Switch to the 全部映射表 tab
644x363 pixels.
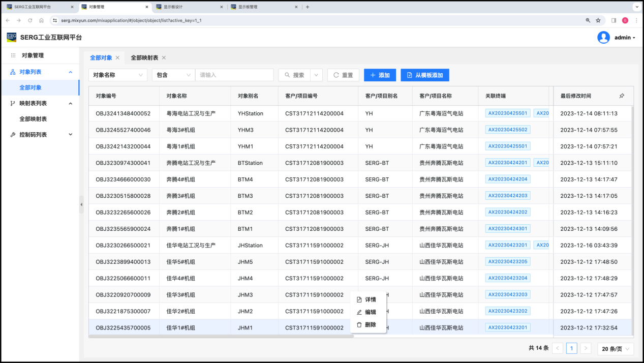(x=144, y=58)
